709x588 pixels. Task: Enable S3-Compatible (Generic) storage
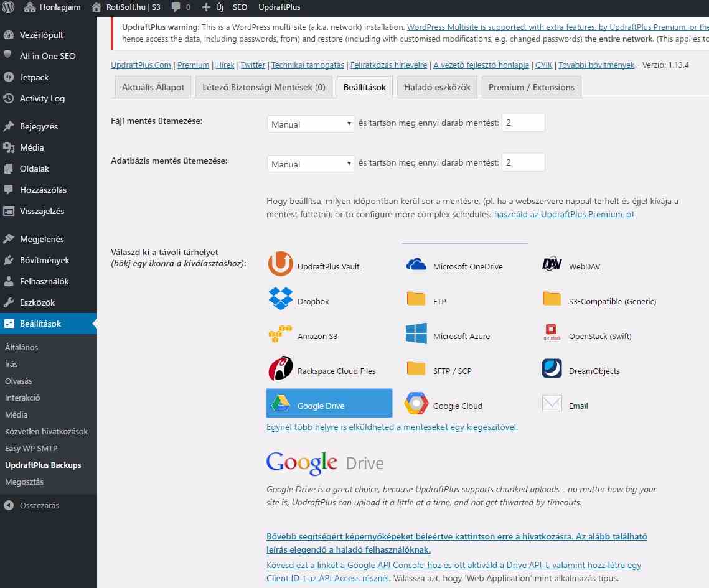(551, 298)
